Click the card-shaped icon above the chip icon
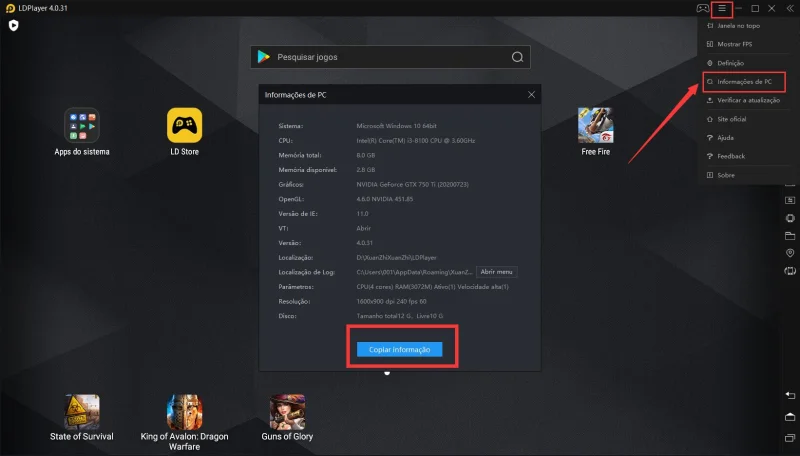Screen dimensions: 800x456 coord(790,200)
